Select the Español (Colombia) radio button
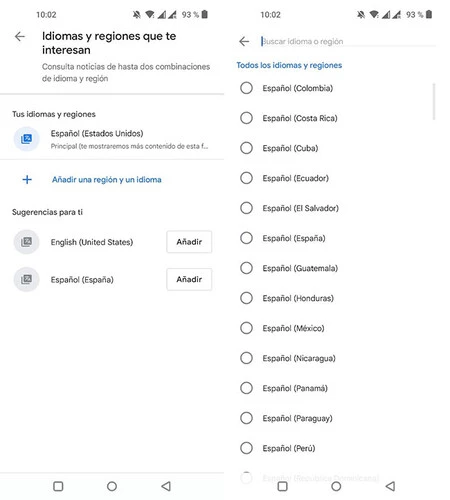This screenshot has height=500, width=450. click(246, 88)
